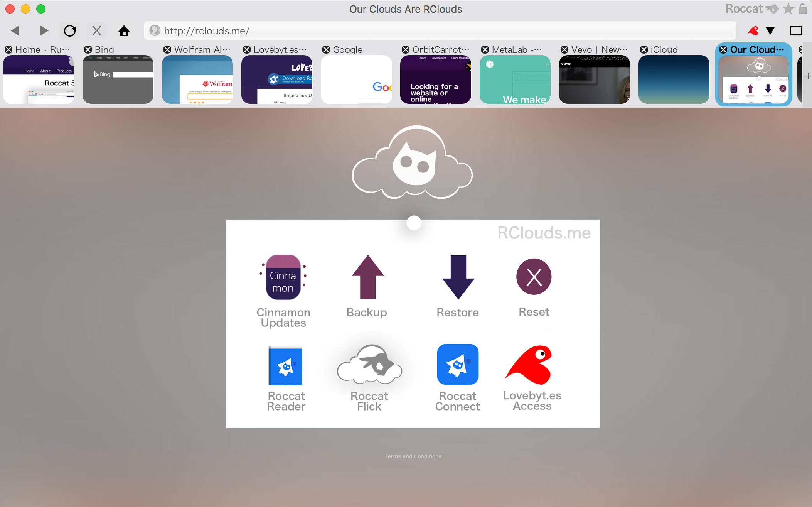Click the Roccat share arrow icon
Viewport: 812px width, 507px height.
tap(772, 8)
